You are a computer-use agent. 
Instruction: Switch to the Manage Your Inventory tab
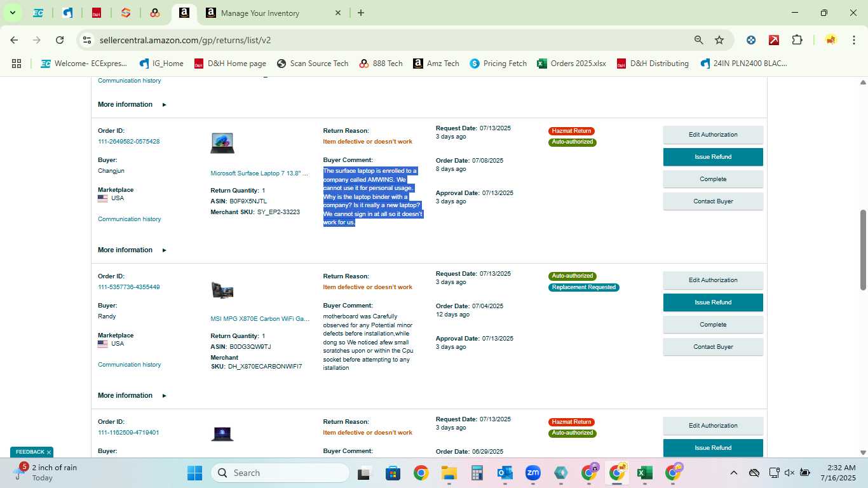[274, 13]
